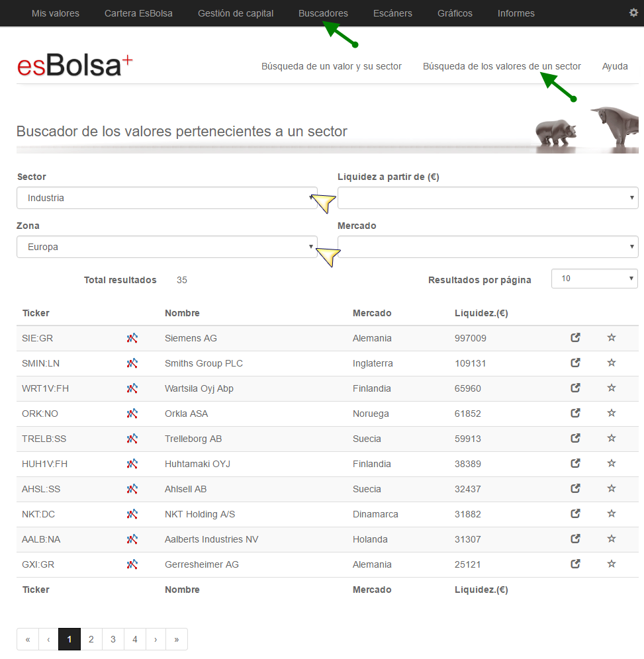Jump to last page with » button

pos(177,639)
